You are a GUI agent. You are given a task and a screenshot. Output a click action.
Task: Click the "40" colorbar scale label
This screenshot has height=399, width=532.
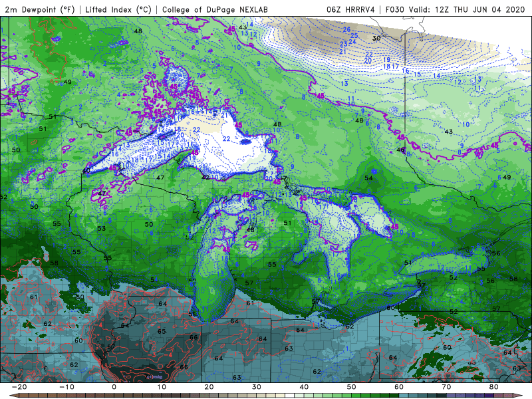point(304,387)
